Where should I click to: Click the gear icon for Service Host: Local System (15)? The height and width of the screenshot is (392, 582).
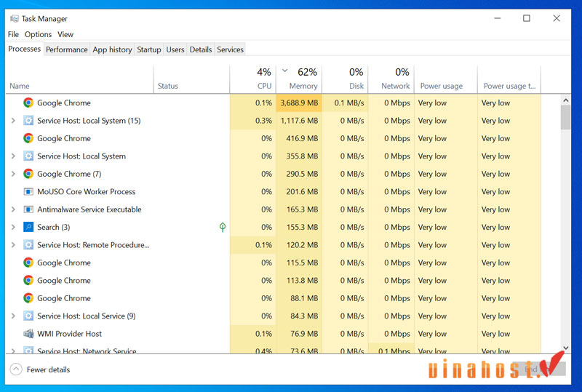pos(28,121)
